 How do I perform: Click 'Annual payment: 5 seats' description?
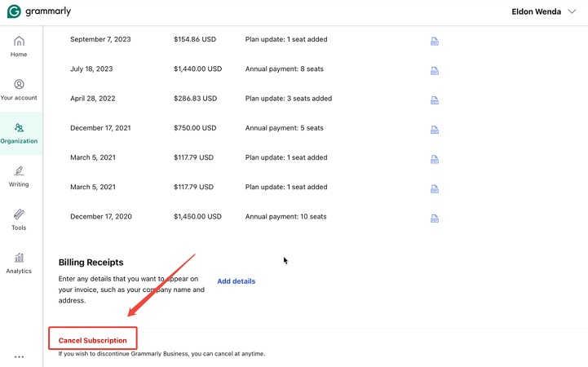tap(285, 128)
